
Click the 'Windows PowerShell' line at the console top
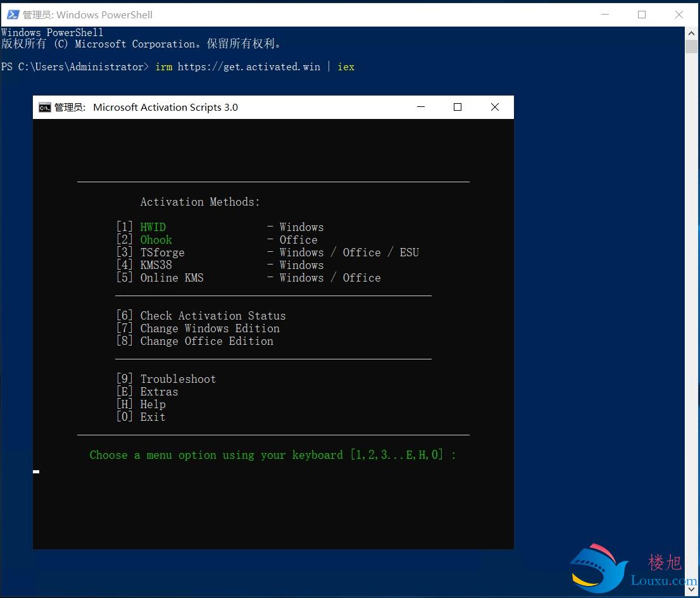[53, 32]
